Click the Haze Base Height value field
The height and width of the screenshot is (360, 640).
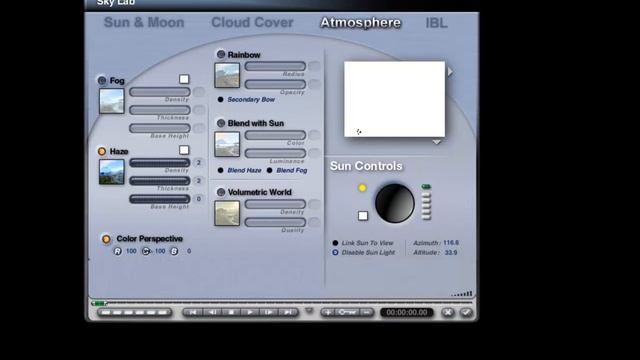point(199,199)
